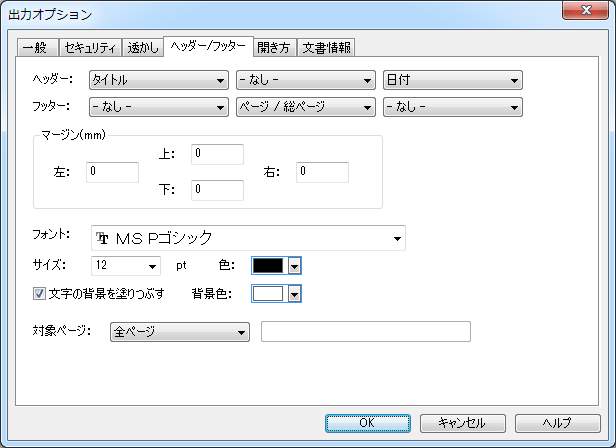Open the セキュリティ tab
Screen dimensions: 616x448
click(89, 47)
